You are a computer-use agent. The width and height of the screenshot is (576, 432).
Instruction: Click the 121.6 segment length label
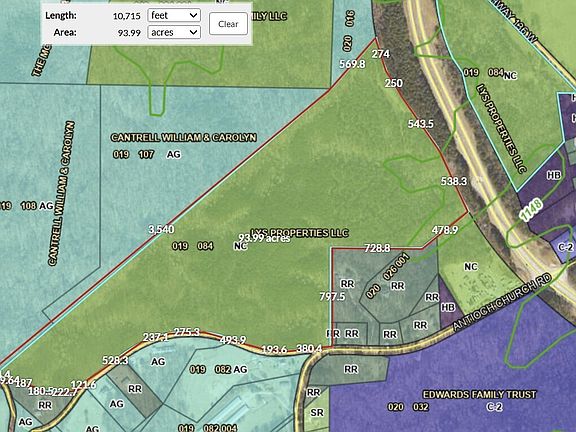tap(83, 385)
